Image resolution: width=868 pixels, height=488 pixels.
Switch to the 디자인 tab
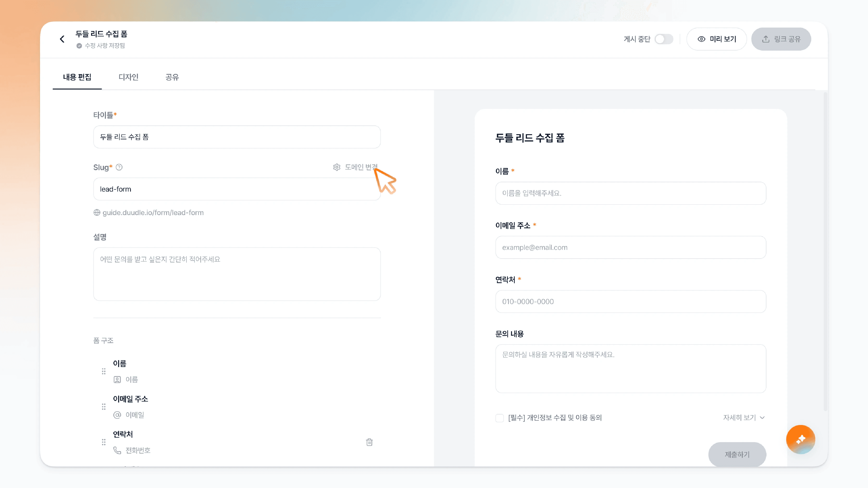point(128,77)
